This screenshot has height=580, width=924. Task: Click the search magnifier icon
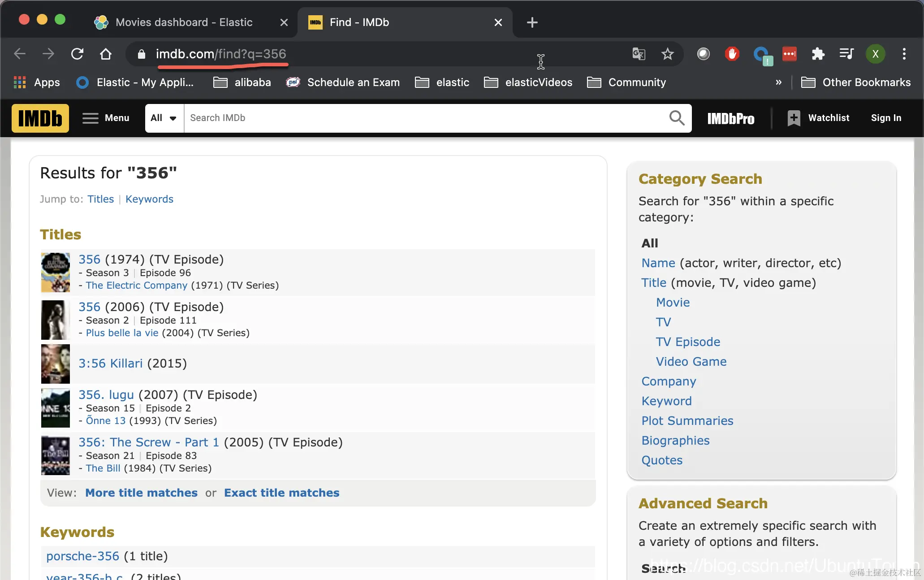[677, 118]
